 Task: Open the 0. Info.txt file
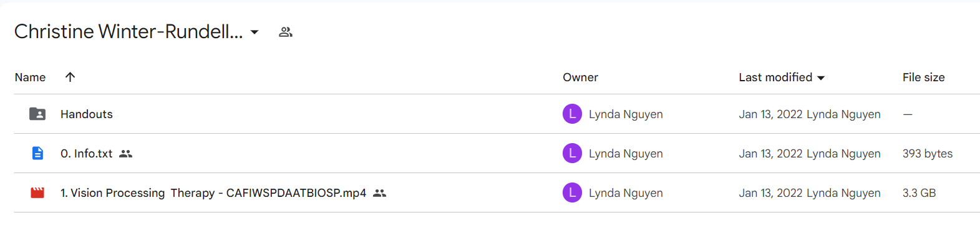coord(87,154)
